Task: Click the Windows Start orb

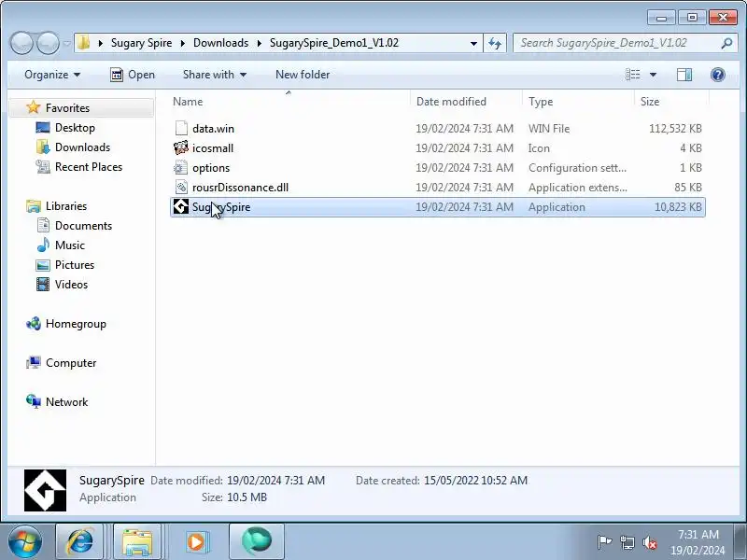Action: 24,542
